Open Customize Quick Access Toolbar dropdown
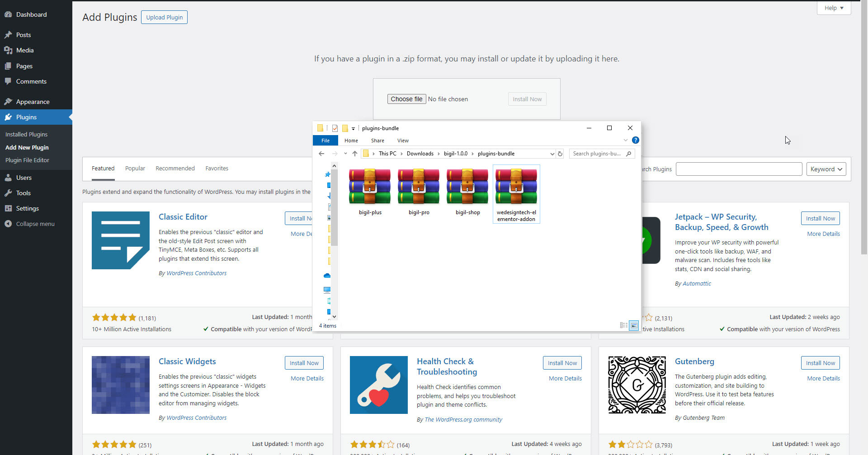The image size is (868, 455). pos(354,128)
